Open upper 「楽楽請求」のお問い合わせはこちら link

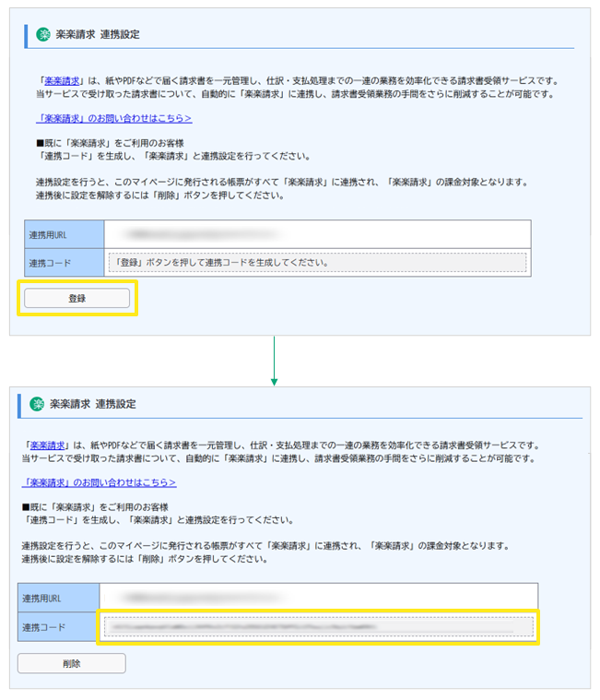113,118
